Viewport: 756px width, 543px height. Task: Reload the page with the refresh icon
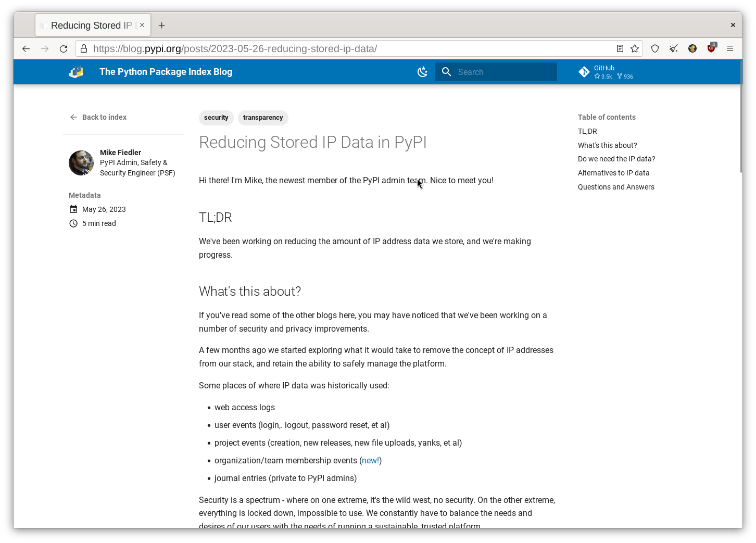[x=64, y=48]
